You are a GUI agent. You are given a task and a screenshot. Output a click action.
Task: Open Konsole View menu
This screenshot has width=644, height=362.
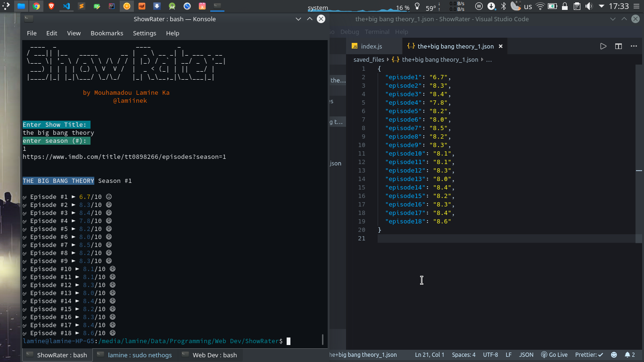tap(74, 33)
